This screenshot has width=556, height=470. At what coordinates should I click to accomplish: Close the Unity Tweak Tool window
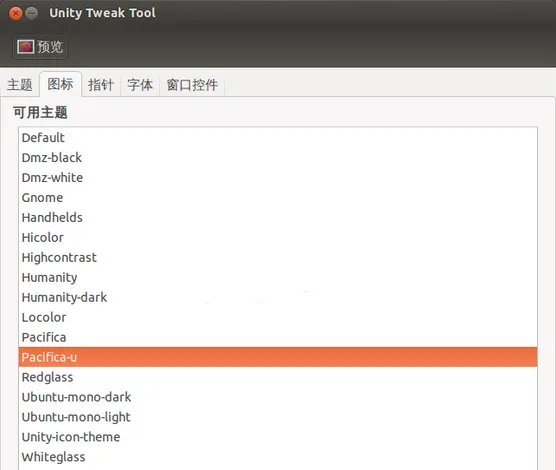click(16, 13)
